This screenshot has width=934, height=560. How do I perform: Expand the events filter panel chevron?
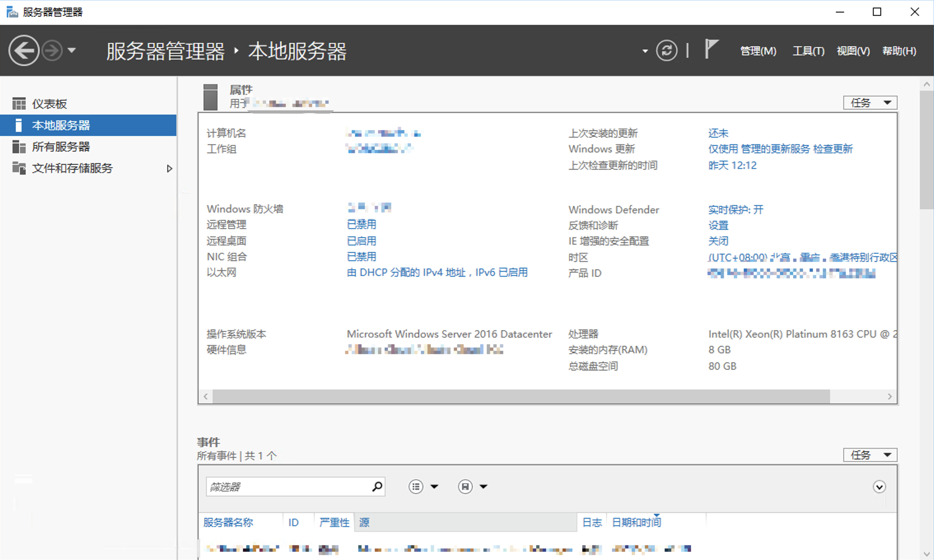pyautogui.click(x=879, y=487)
